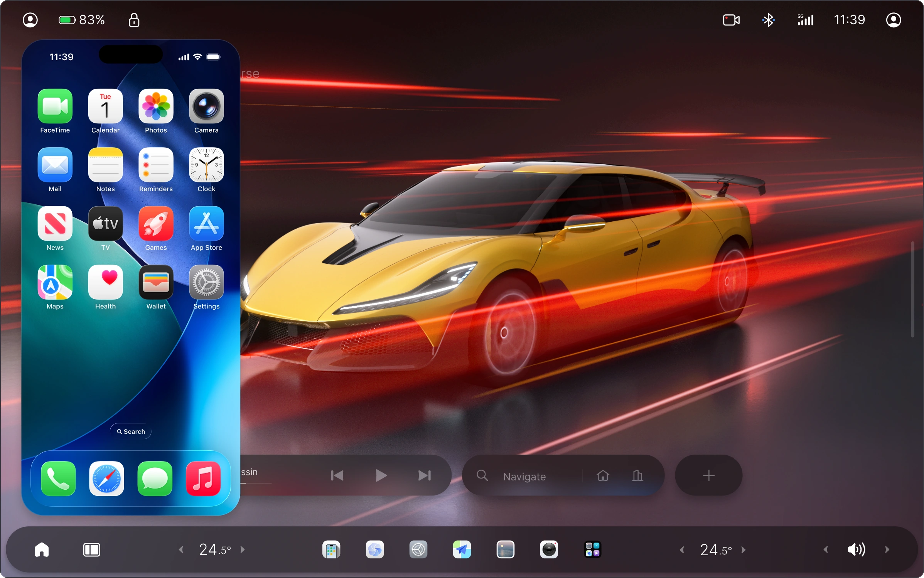Screen dimensions: 924x578
Task: Raise the volume with the right arrow
Action: pos(887,549)
